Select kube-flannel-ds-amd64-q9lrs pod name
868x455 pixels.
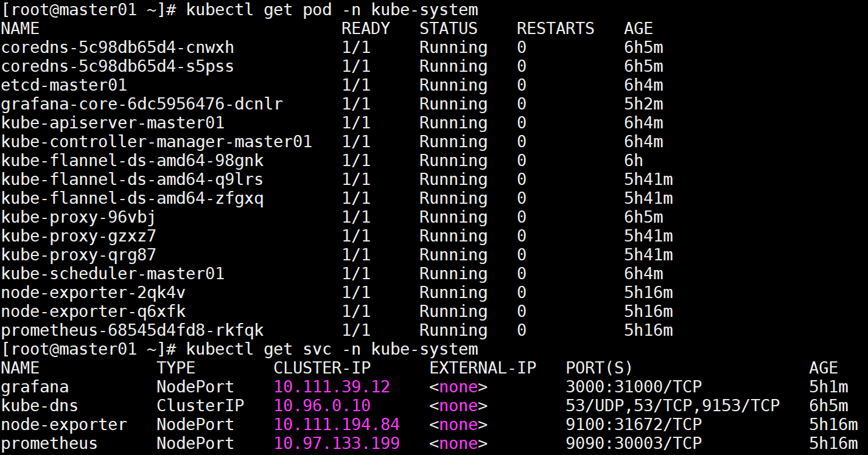click(132, 179)
